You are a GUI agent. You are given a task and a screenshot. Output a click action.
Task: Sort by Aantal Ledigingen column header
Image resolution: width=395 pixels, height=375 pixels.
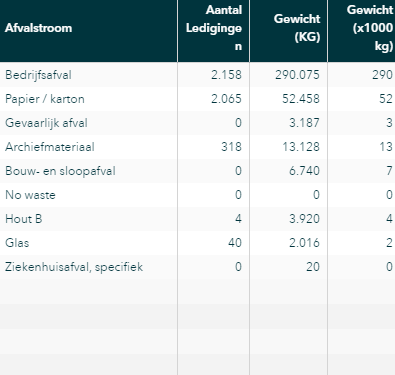pyautogui.click(x=214, y=28)
